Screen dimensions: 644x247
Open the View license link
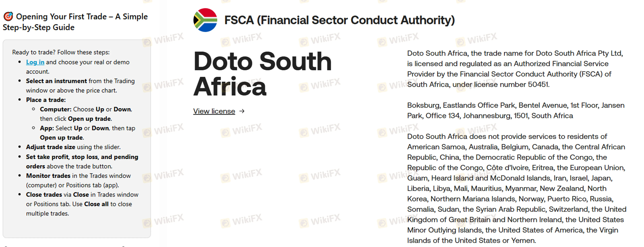tap(214, 111)
